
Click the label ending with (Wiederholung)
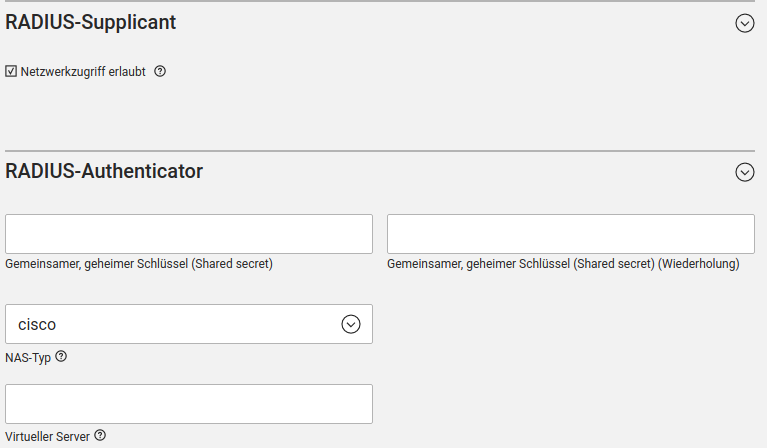[x=563, y=264]
